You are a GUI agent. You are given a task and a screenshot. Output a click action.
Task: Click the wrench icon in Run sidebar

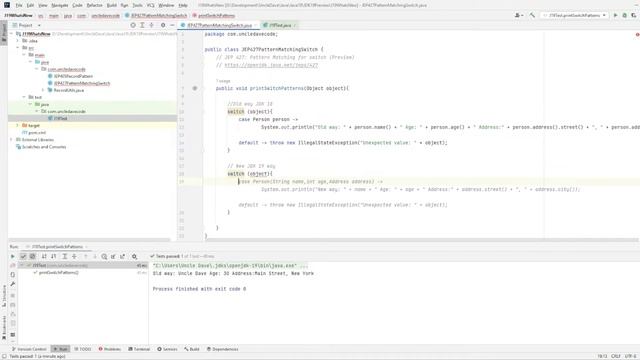(x=13, y=284)
